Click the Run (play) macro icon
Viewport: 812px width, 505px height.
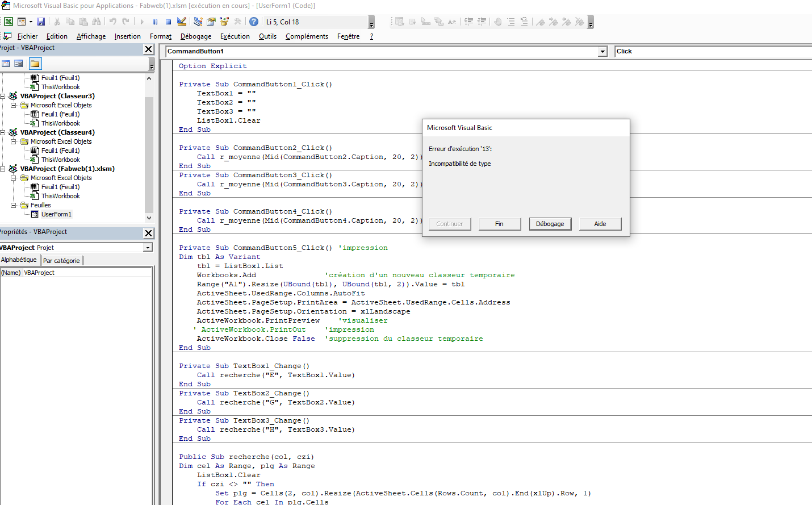[142, 22]
